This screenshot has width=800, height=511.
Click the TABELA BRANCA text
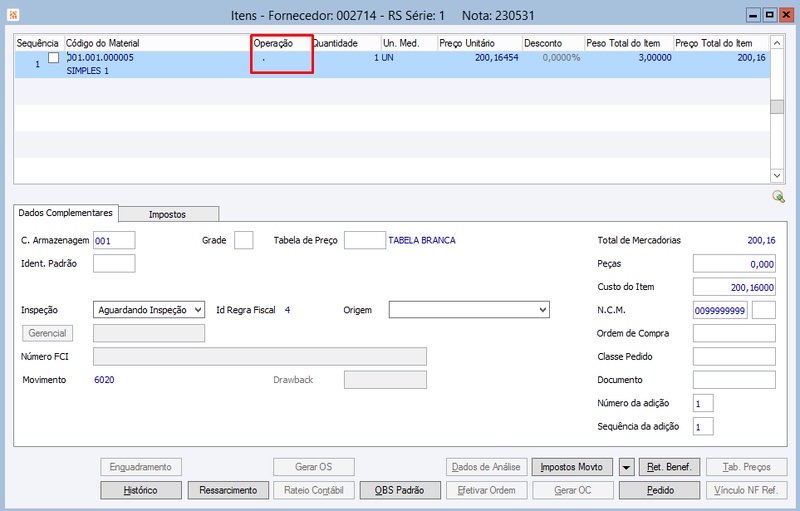(x=422, y=240)
